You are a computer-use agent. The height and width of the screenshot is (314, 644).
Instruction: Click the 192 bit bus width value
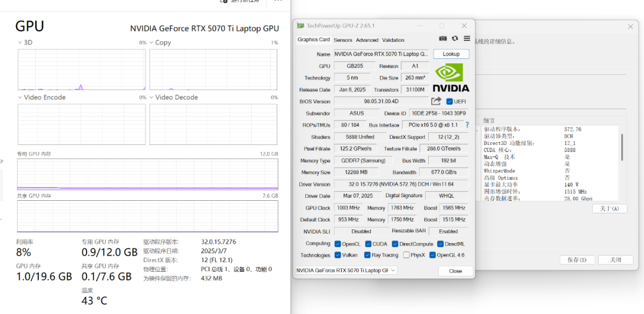448,160
